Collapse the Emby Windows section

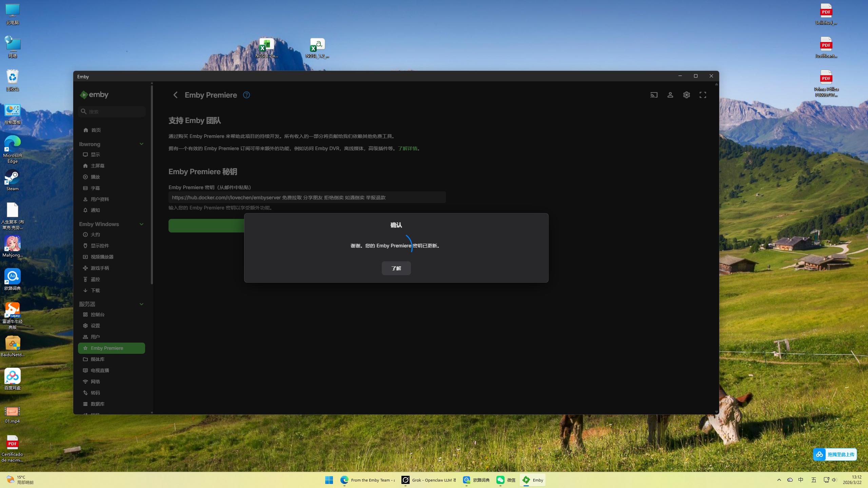[x=141, y=224]
